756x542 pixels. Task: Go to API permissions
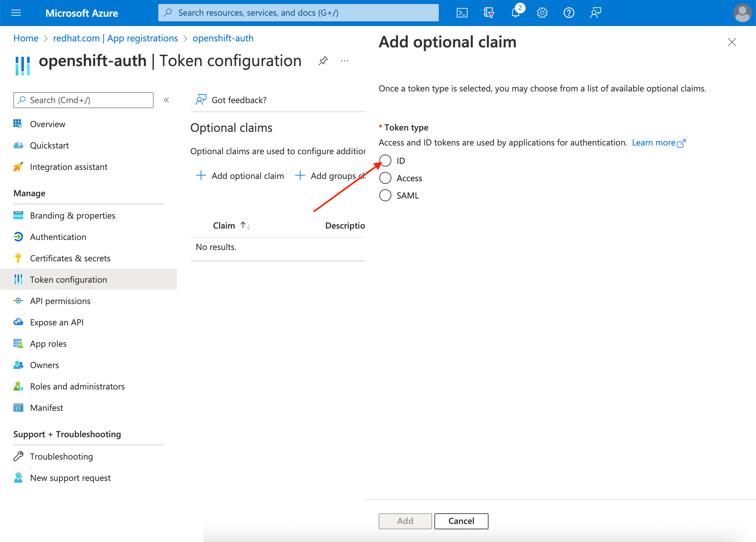coord(60,301)
